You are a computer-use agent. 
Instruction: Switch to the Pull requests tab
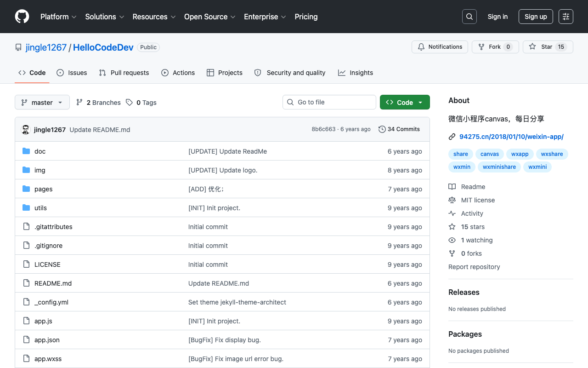(x=124, y=73)
